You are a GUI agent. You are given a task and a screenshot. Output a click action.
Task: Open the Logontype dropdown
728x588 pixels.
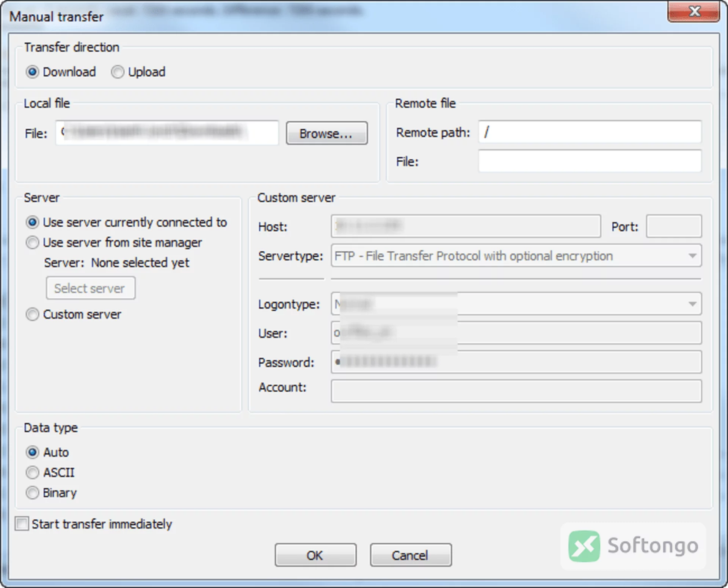coord(516,304)
